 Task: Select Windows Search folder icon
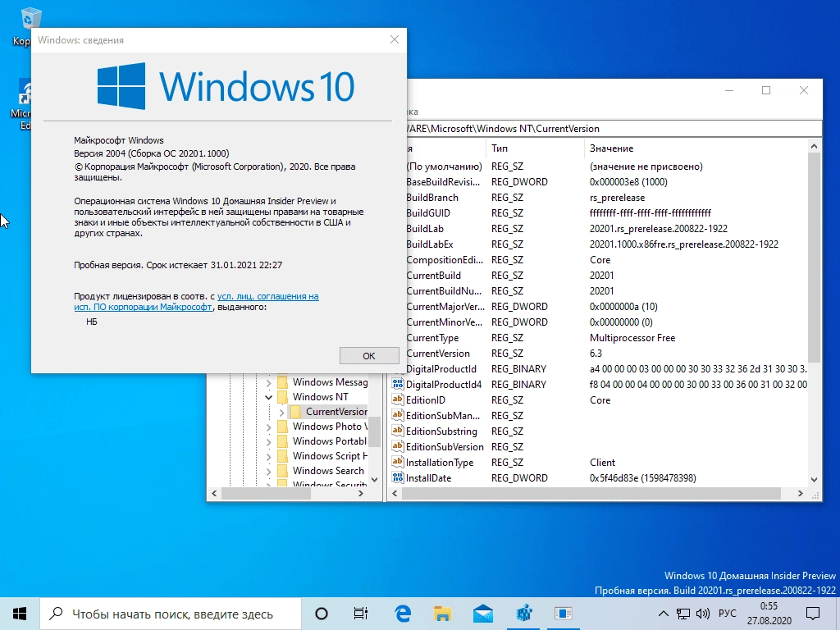click(282, 471)
